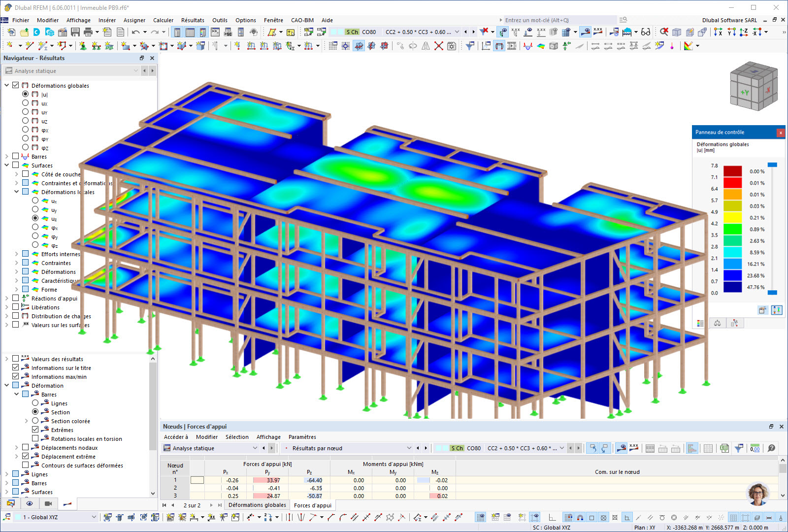Switch to the Déformations globales tab
The width and height of the screenshot is (788, 532).
click(257, 505)
